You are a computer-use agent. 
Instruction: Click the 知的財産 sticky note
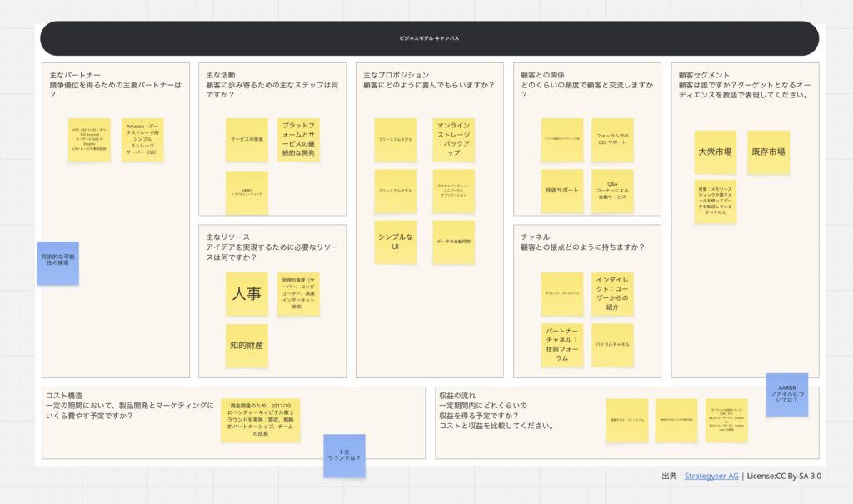coord(247,345)
